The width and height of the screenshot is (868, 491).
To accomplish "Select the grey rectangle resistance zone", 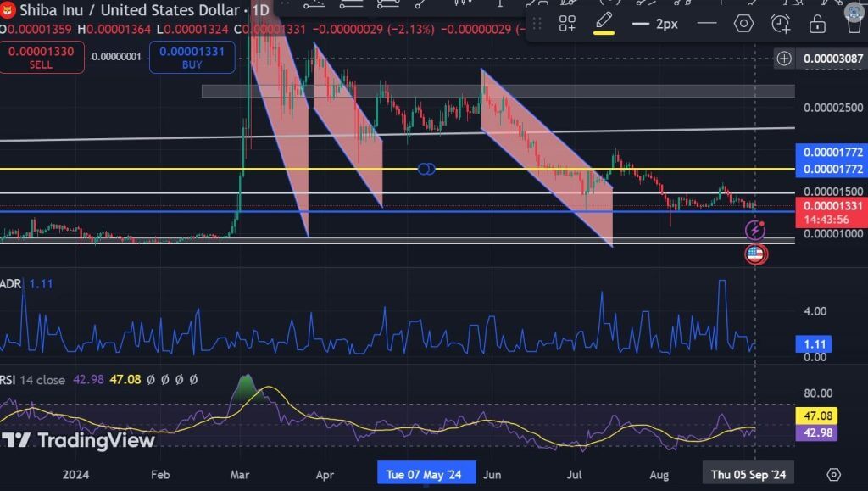I will click(498, 92).
